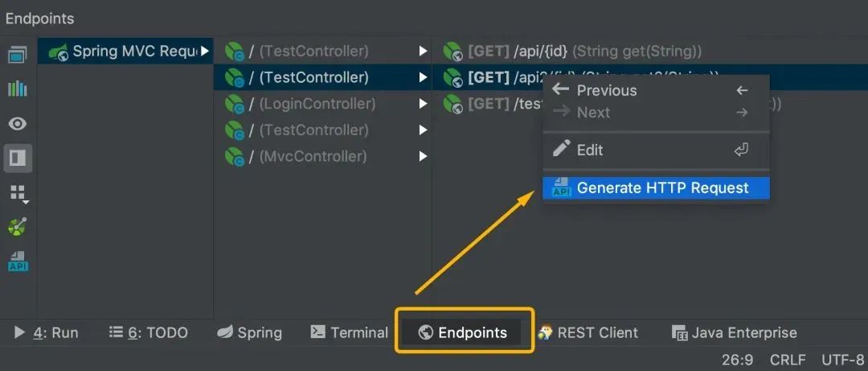This screenshot has width=868, height=371.
Task: Open the Java Enterprise tool tab
Action: [735, 332]
